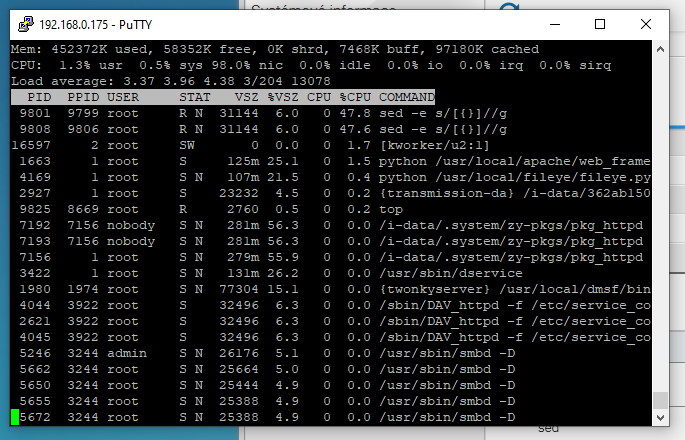
Task: Click the green terminal cursor block
Action: [x=15, y=417]
